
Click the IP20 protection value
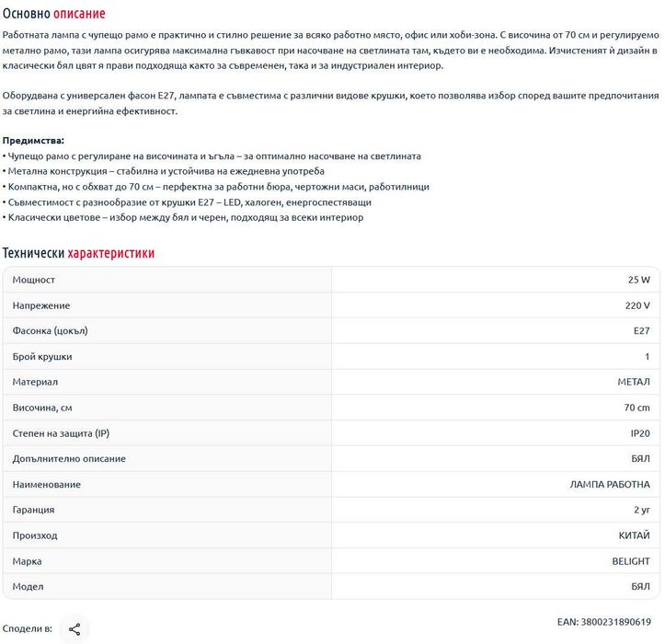[639, 432]
